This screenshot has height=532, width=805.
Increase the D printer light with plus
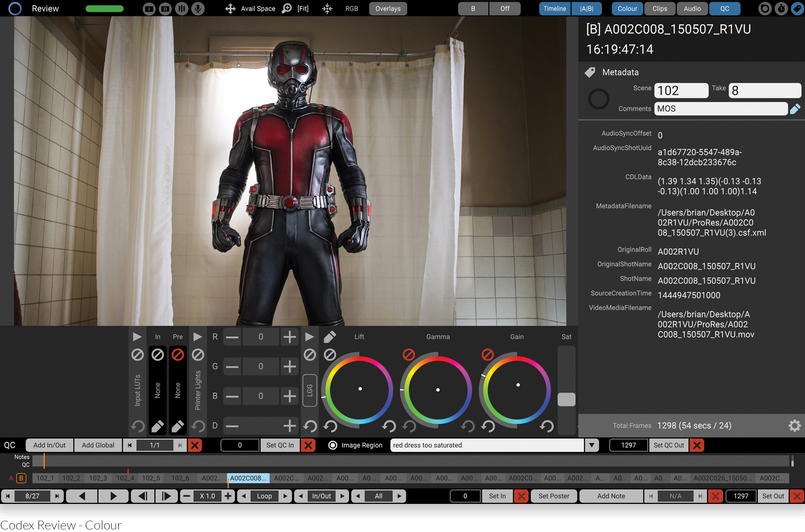289,426
